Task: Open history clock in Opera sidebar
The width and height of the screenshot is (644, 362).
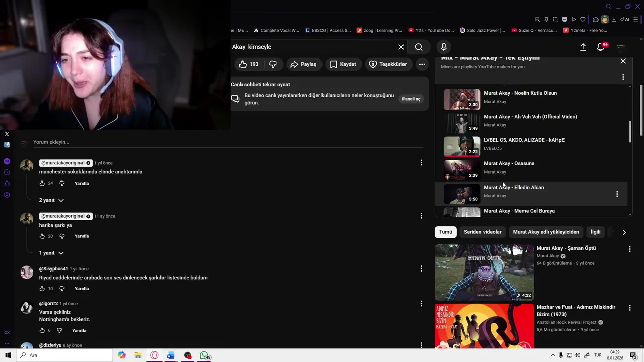Action: pyautogui.click(x=7, y=172)
